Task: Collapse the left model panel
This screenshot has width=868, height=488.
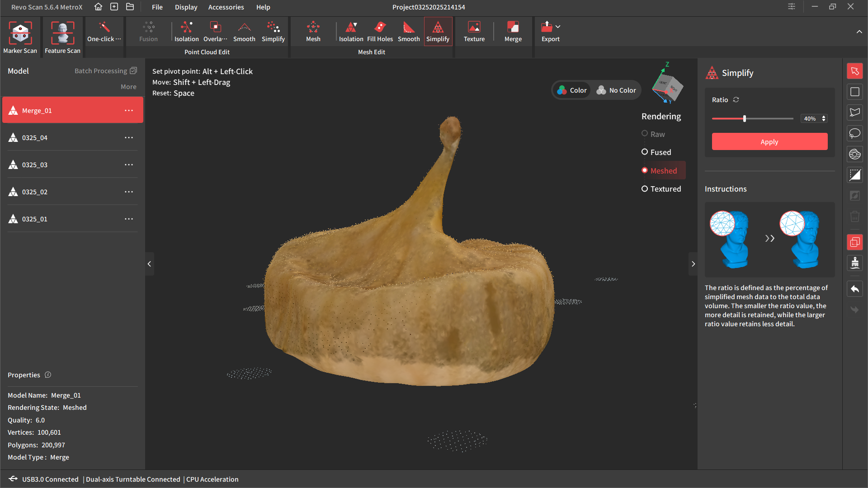Action: coord(149,264)
